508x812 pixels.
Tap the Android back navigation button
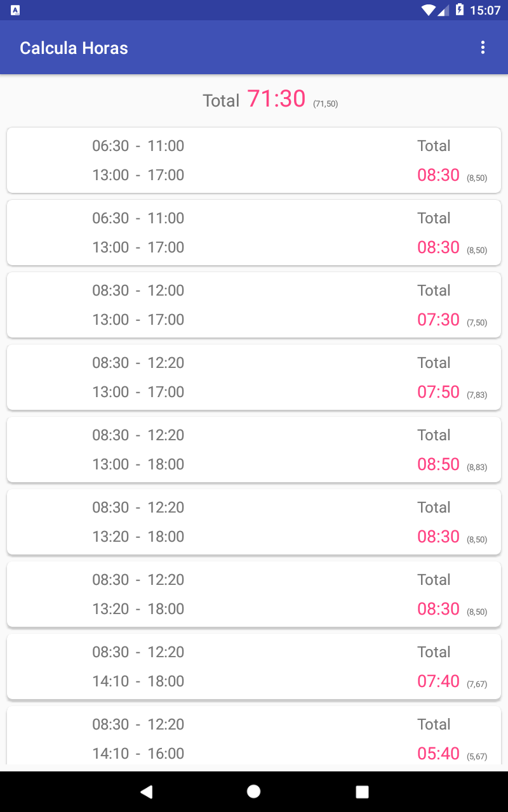(x=147, y=791)
